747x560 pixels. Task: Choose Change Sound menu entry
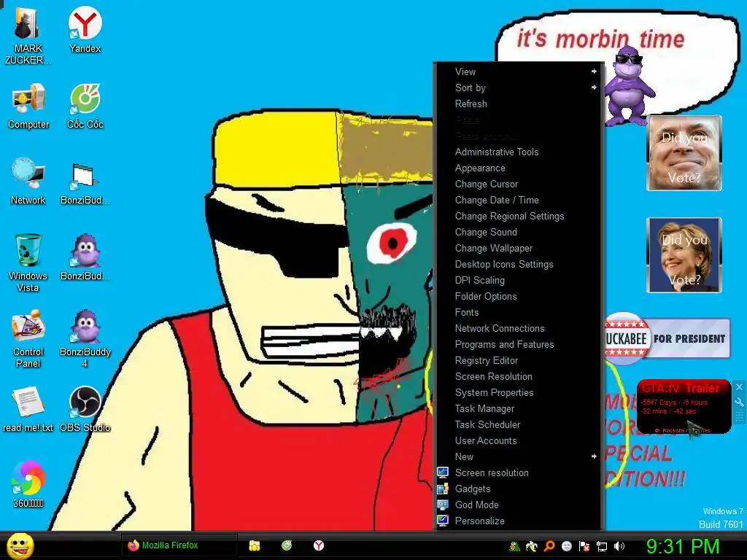[x=519, y=232]
